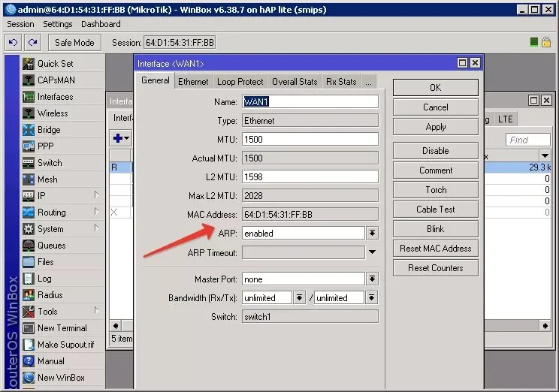Viewport: 559px width, 392px height.
Task: Click the L2 MTU input field
Action: pos(310,176)
